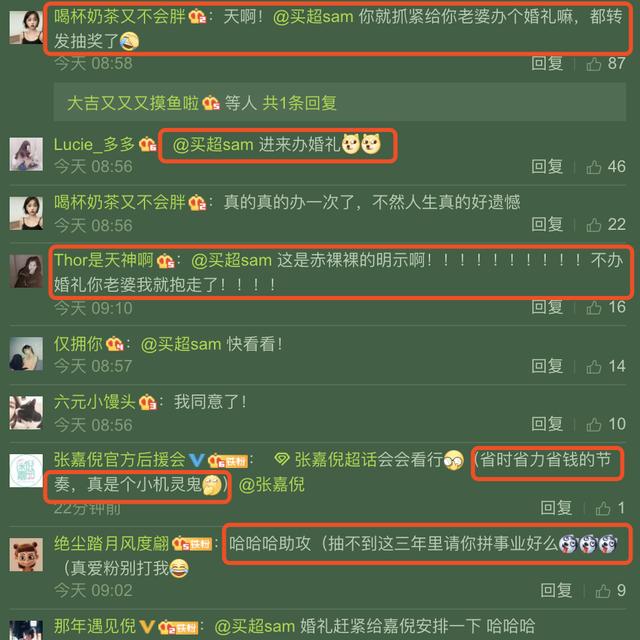Screen dimensions: 640x640
Task: Open @买超sam mention in 仅拥你's comment
Action: (181, 344)
